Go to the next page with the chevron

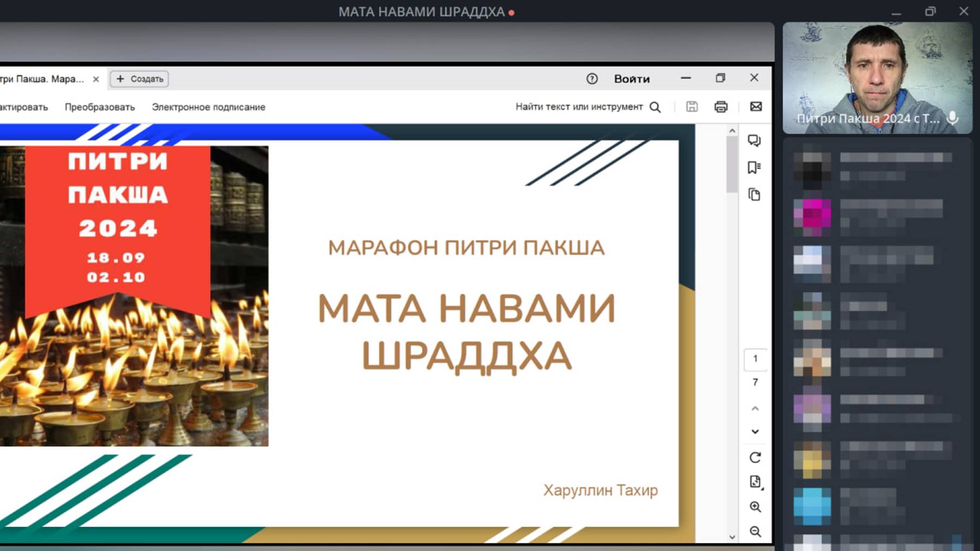click(754, 431)
